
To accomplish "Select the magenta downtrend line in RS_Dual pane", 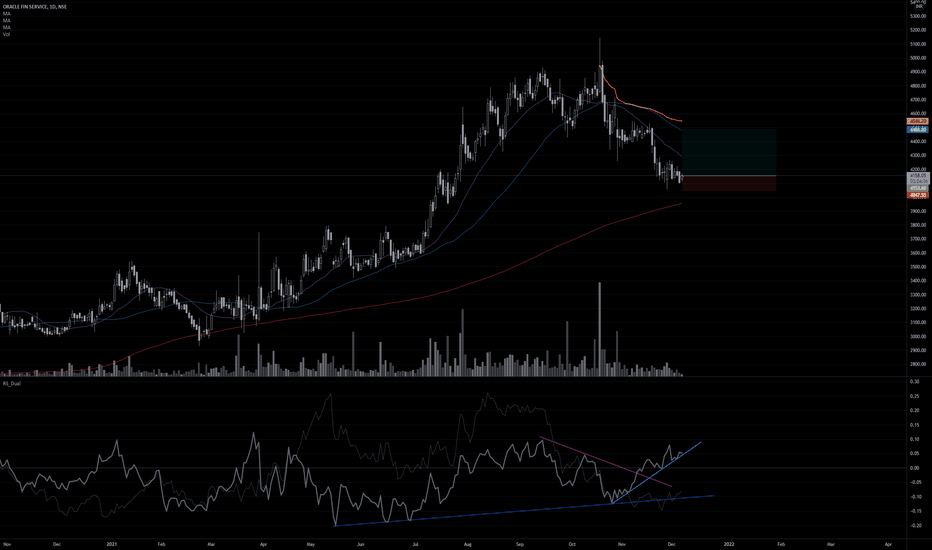I will point(606,462).
